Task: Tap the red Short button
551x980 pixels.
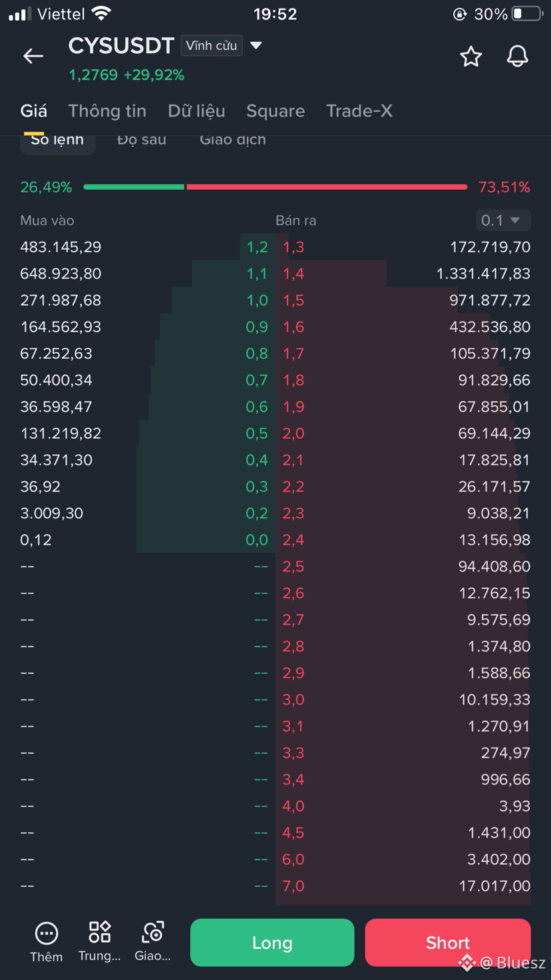Action: pos(448,943)
